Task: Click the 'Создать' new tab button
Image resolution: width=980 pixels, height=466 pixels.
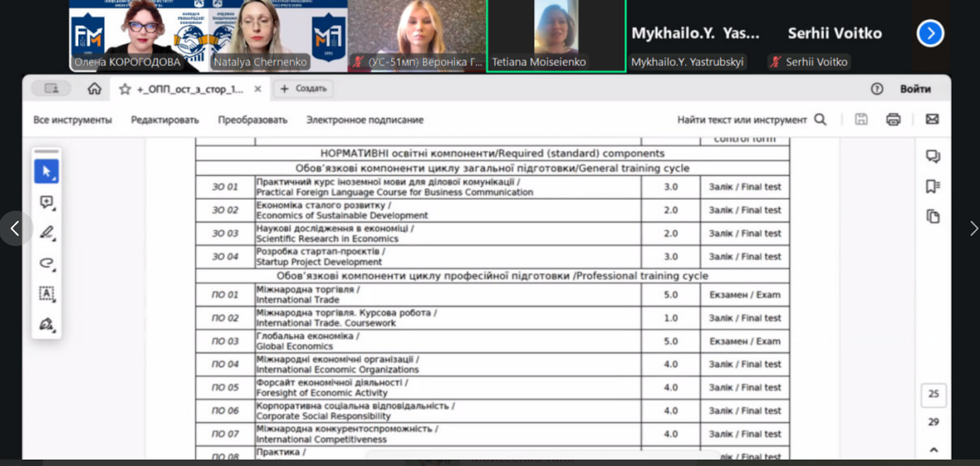Action: 304,89
